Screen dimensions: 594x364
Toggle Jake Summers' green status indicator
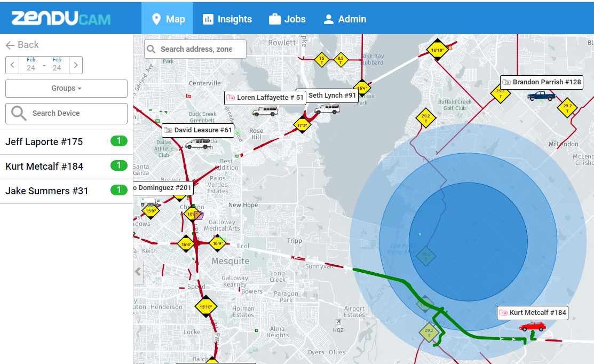(x=118, y=189)
